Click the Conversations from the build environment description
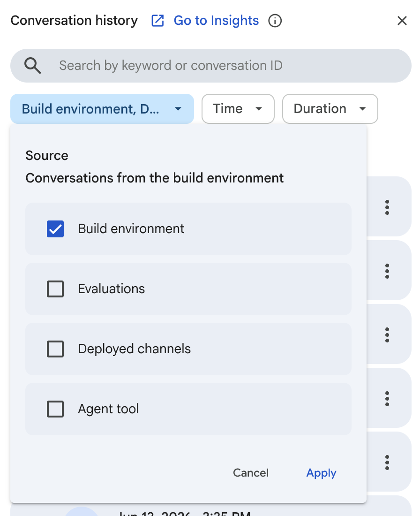The height and width of the screenshot is (516, 420). (x=155, y=178)
